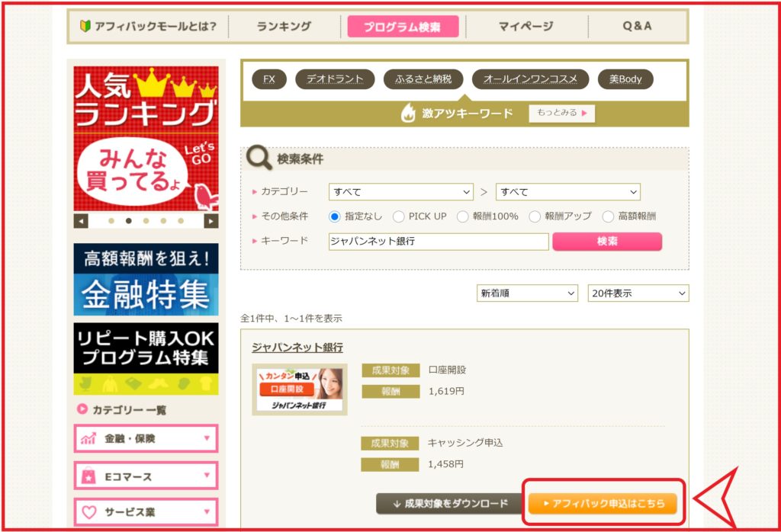Show the next banner slide arrow
The image size is (781, 532).
[211, 221]
